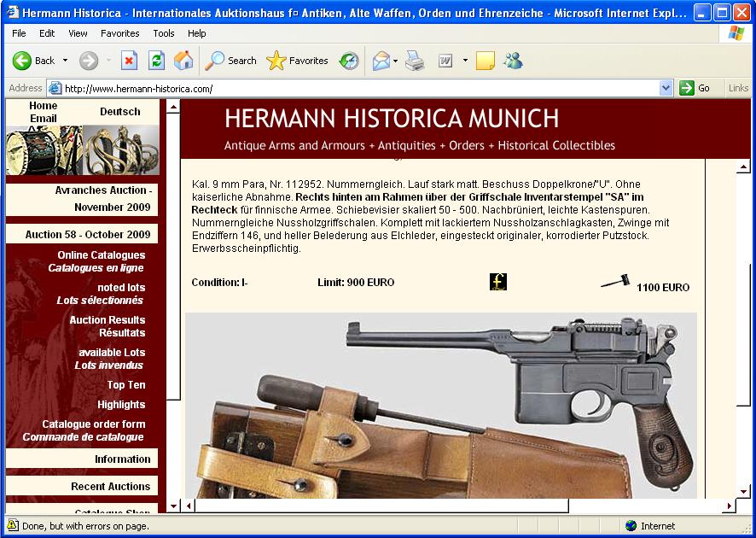Open Top Ten link
756x538 pixels.
(x=125, y=384)
